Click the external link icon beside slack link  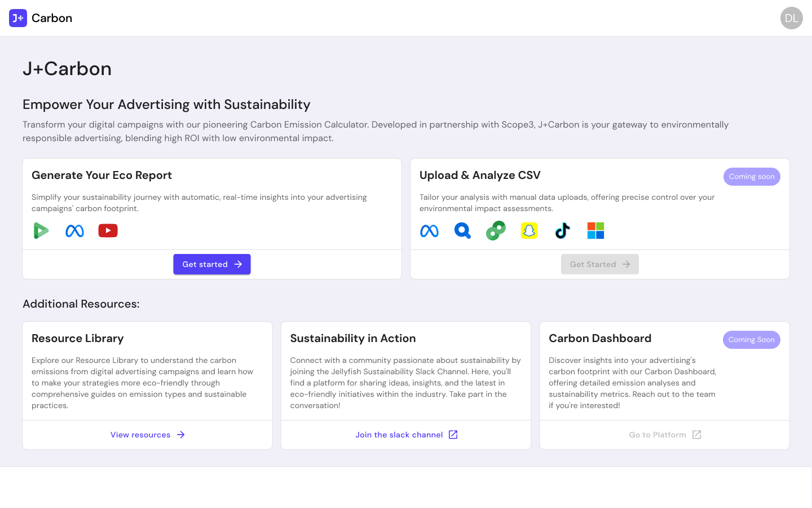tap(453, 435)
